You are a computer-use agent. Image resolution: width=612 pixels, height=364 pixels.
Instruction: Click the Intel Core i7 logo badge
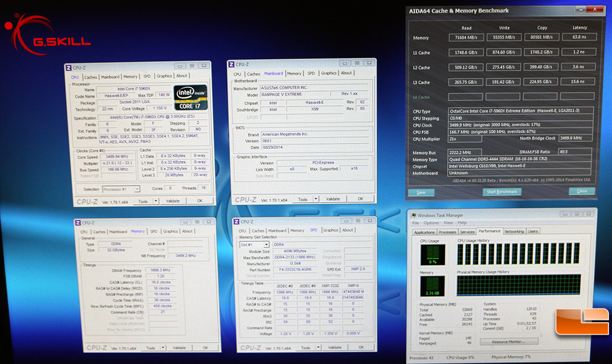pos(191,97)
